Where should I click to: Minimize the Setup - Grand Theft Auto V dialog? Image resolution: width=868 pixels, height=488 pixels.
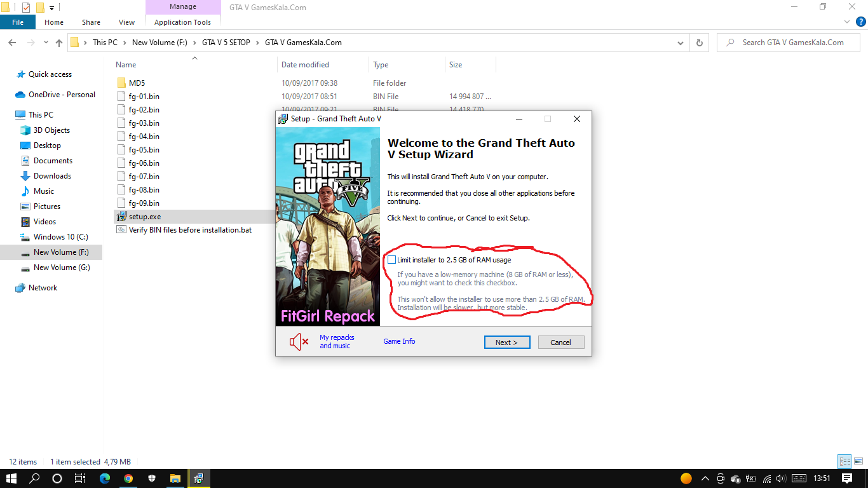520,119
